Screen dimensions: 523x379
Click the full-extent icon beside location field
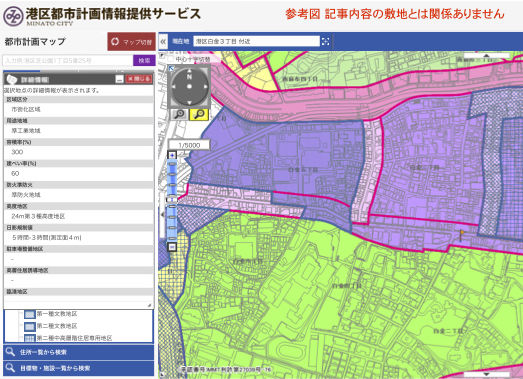pyautogui.click(x=325, y=41)
